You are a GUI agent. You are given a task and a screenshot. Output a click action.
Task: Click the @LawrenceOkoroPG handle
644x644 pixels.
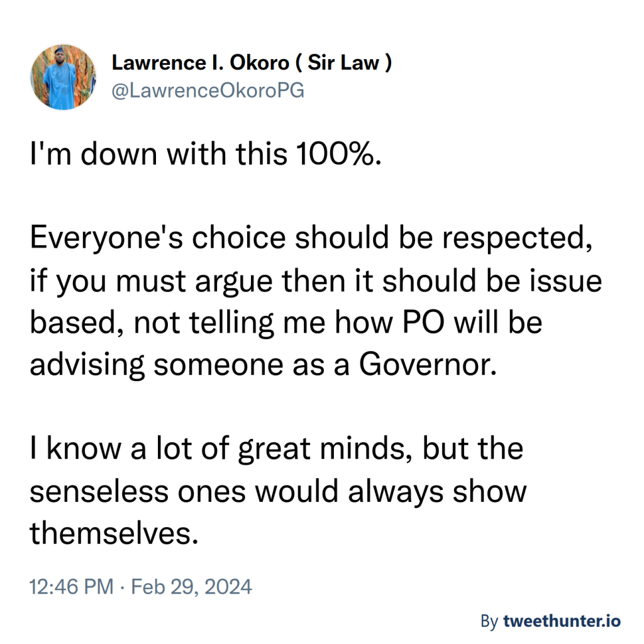pyautogui.click(x=208, y=91)
